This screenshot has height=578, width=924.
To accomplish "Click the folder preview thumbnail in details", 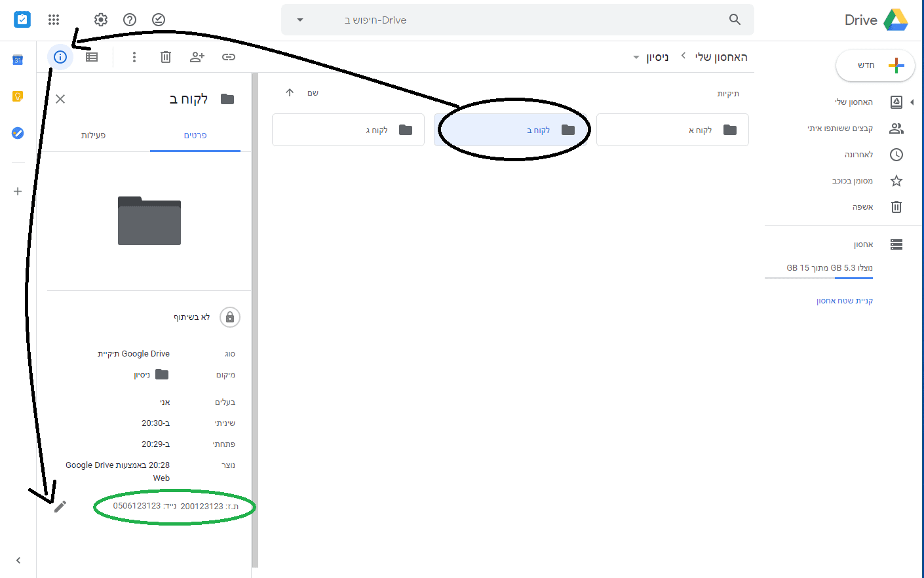I will click(149, 221).
